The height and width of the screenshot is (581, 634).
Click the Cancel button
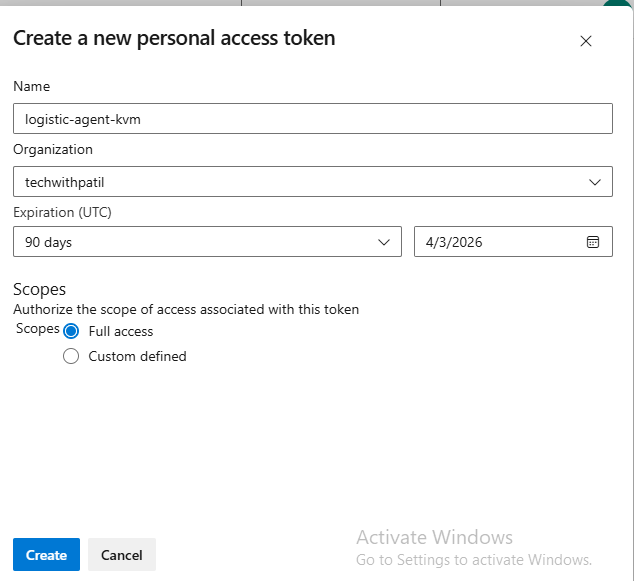click(x=121, y=555)
